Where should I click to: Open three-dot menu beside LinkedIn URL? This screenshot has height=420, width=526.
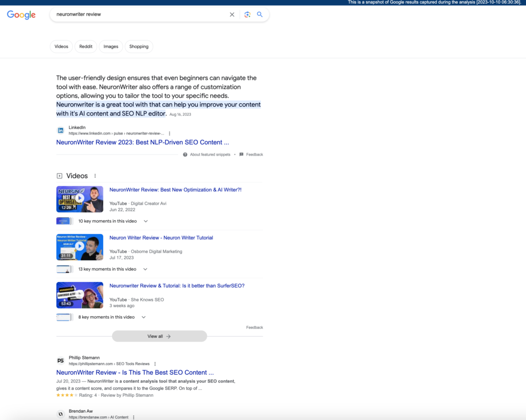[170, 133]
